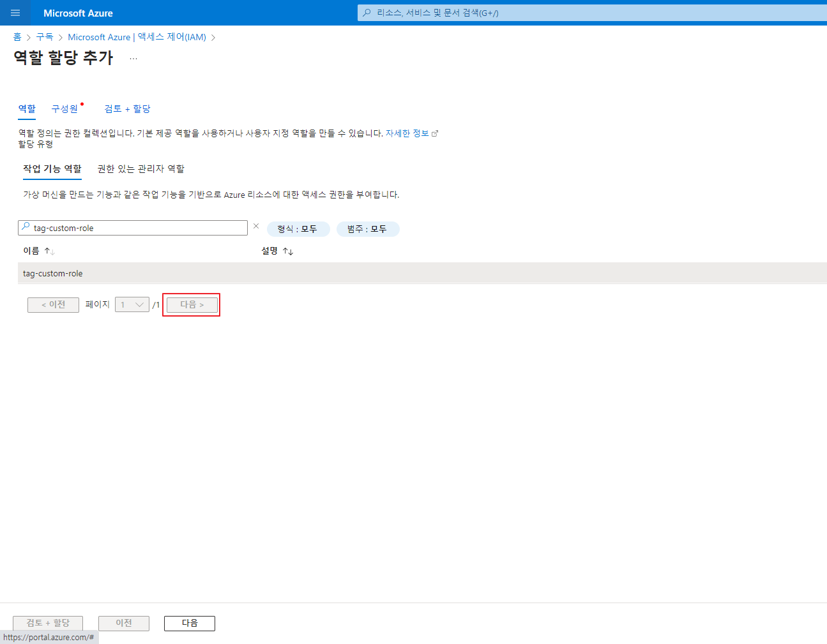Viewport: 827px width, 644px height.
Task: Open the 자세한 정보 link
Action: click(407, 133)
